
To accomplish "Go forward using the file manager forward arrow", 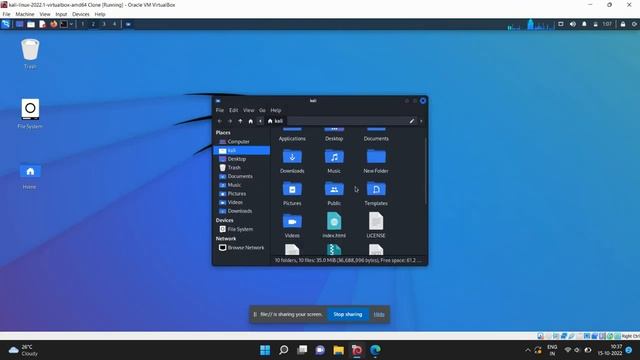I will click(x=230, y=121).
